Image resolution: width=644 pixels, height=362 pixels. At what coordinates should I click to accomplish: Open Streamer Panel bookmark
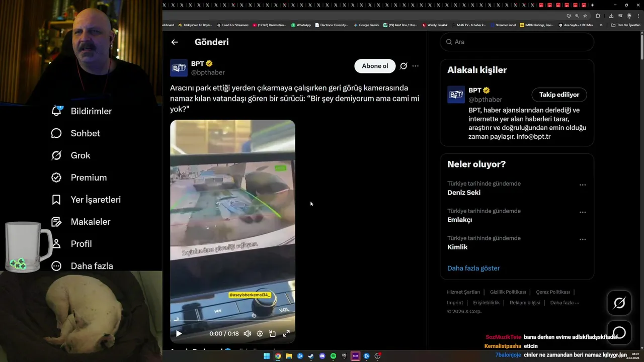click(x=503, y=25)
